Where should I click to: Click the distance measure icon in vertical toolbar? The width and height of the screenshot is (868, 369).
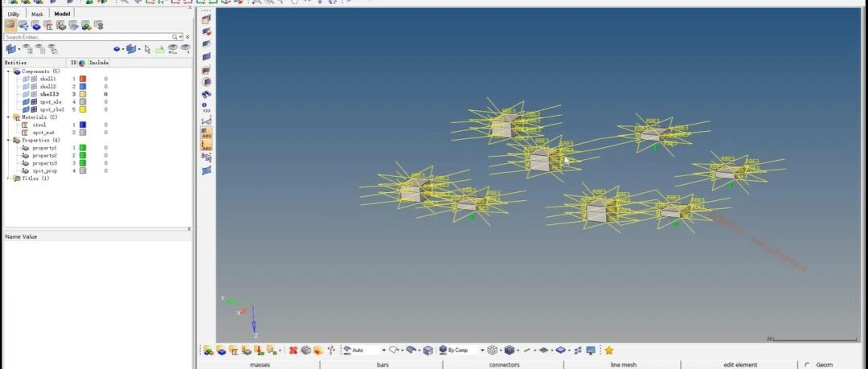point(207,120)
